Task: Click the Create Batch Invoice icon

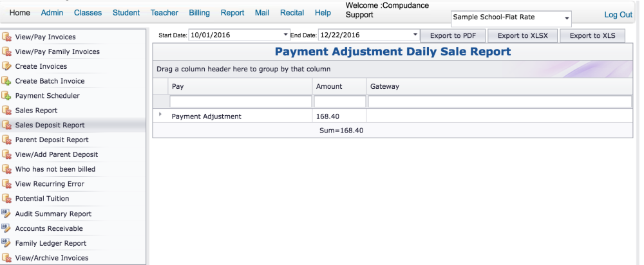Action: pyautogui.click(x=6, y=81)
